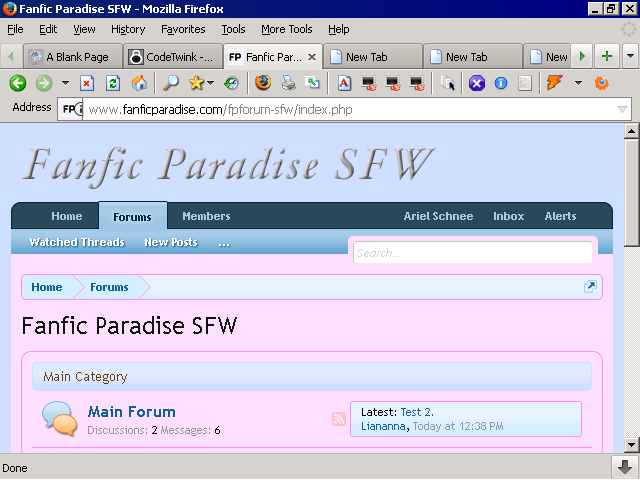Open the Liananna user profile link
Viewport: 640px width, 480px height.
[x=383, y=427]
